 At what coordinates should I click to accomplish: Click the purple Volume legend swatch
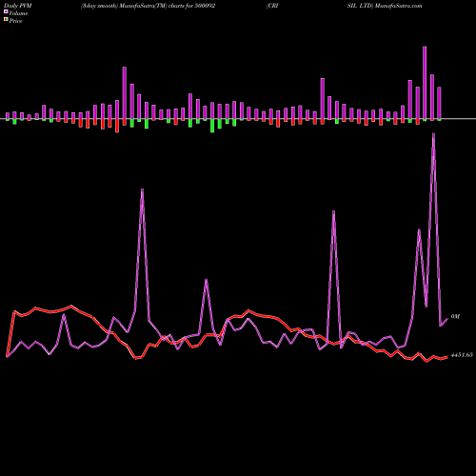(6, 11)
